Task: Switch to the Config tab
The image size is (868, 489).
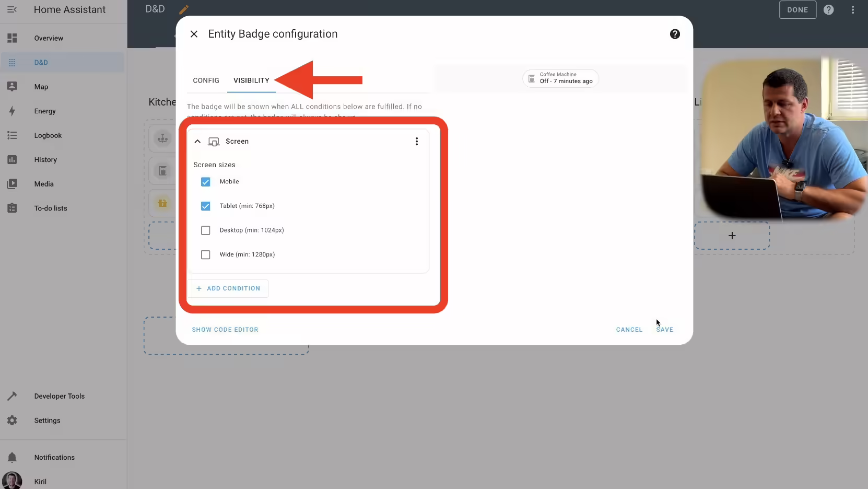Action: tap(206, 80)
